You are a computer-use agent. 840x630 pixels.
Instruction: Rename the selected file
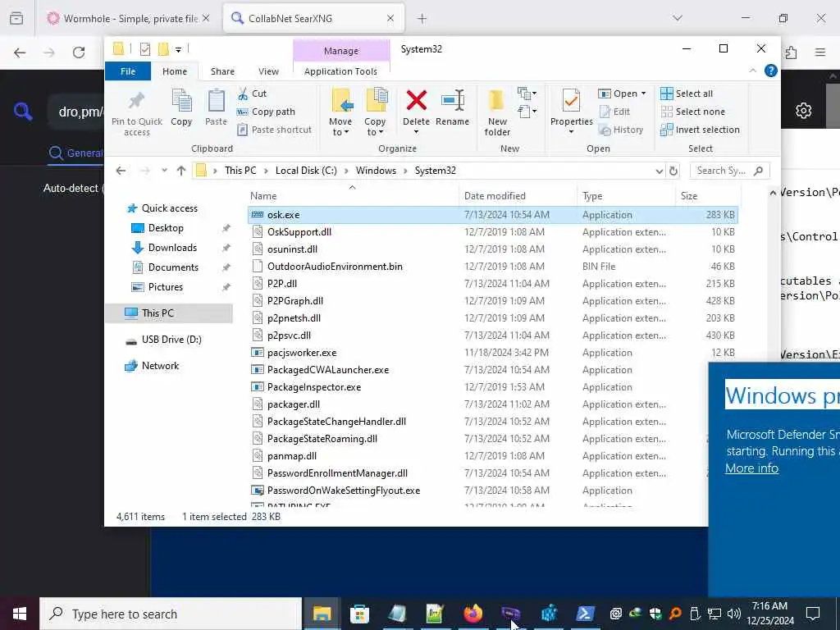point(452,107)
